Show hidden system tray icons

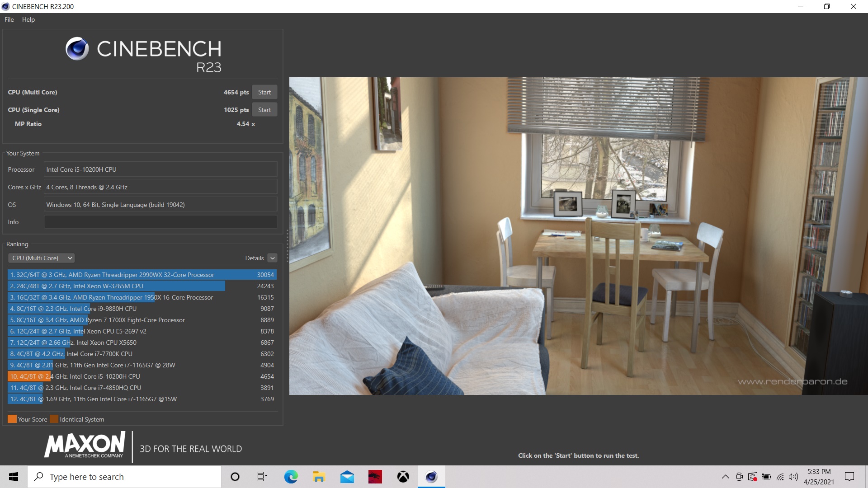[x=725, y=477]
